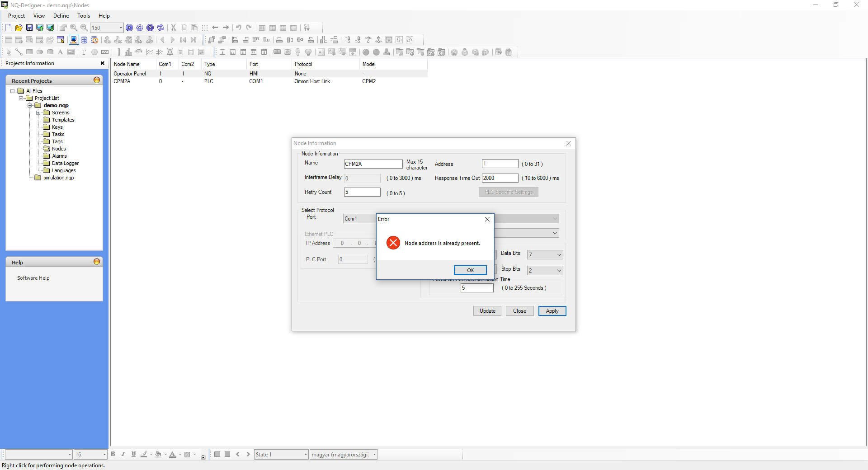Collapse the demo.nqp tree node
Screen dimensions: 868x470
tap(29, 105)
